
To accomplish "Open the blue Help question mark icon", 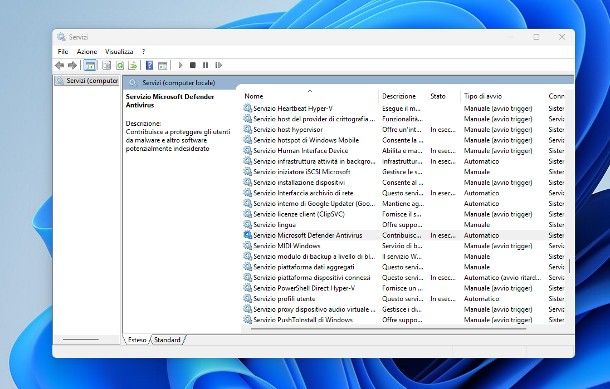I will point(149,65).
